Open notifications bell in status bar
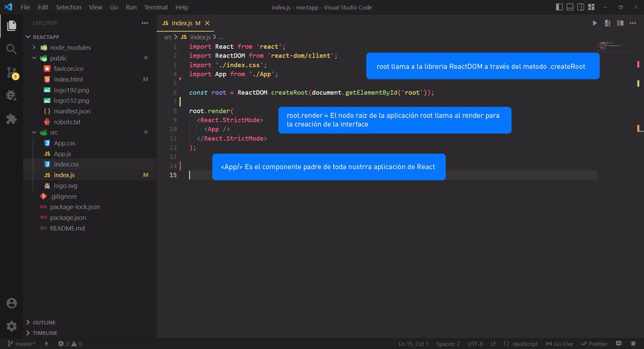The width and height of the screenshot is (644, 349). (x=633, y=344)
